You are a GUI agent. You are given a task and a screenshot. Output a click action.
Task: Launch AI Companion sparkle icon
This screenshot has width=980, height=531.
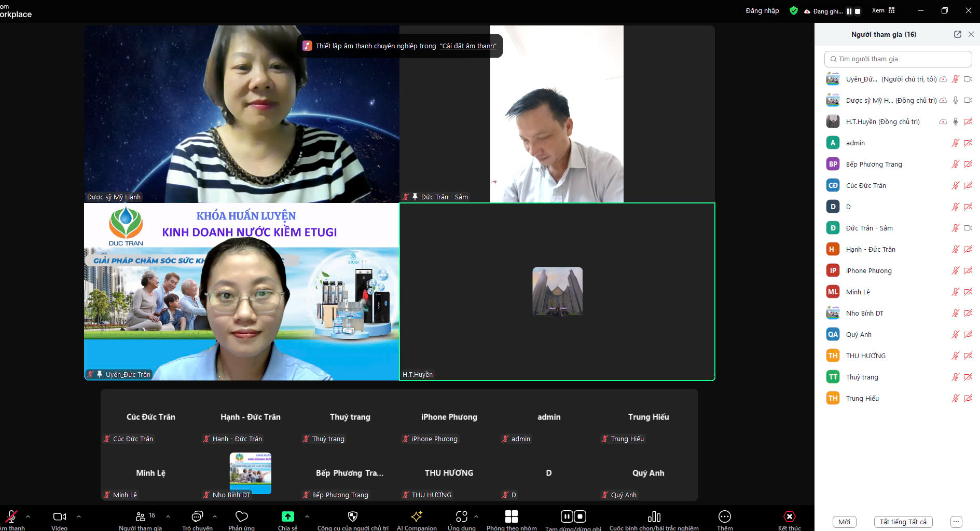pyautogui.click(x=417, y=516)
